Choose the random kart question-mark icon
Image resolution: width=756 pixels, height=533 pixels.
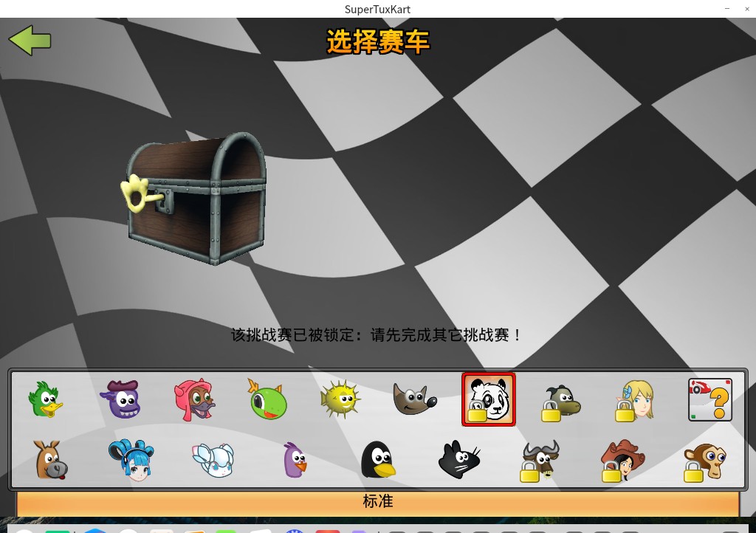pyautogui.click(x=710, y=399)
